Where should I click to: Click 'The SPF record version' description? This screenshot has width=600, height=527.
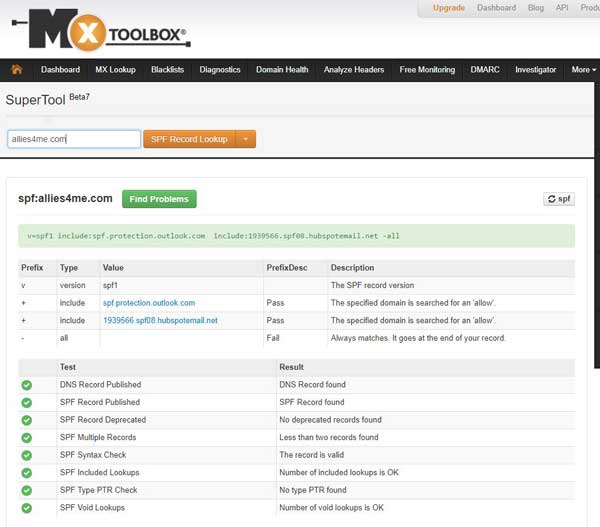tap(372, 285)
